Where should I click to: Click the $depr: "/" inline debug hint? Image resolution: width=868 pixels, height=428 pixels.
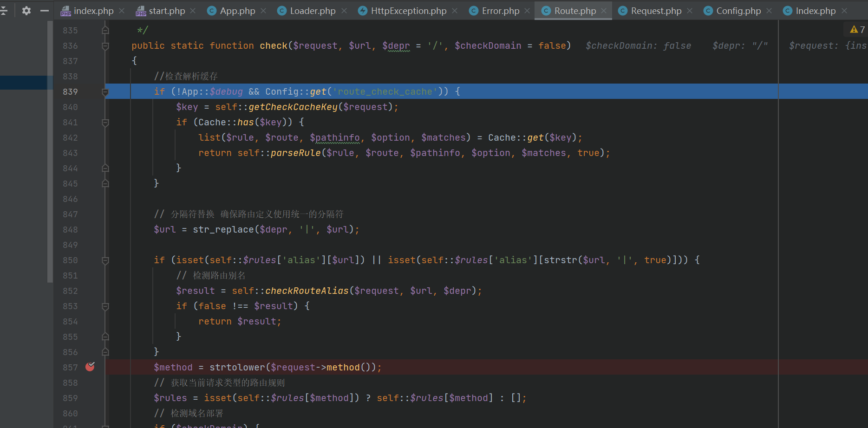pos(740,45)
